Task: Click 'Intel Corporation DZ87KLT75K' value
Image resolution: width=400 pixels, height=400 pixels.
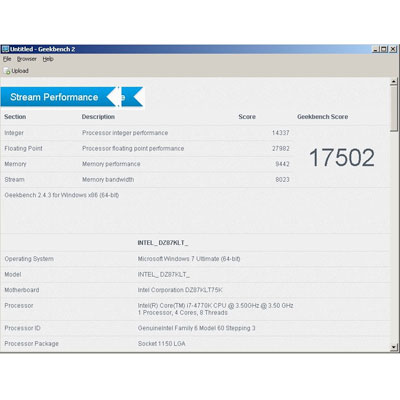Action: point(180,290)
